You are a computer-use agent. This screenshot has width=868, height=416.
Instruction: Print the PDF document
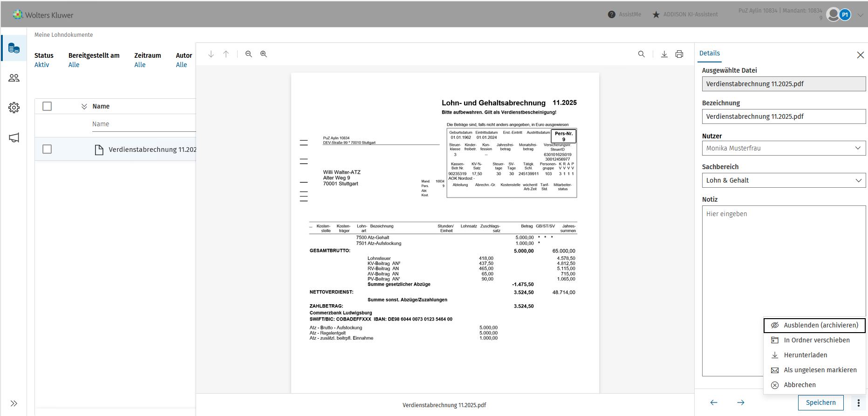click(679, 54)
